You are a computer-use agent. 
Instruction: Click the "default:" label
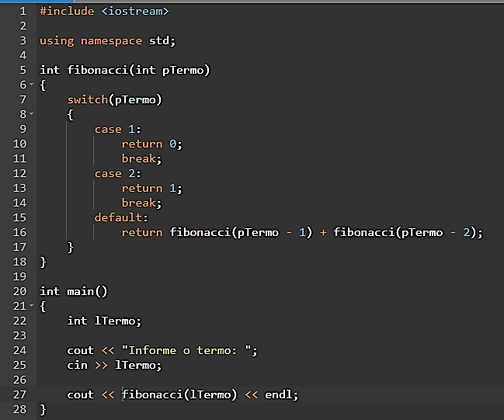point(121,217)
